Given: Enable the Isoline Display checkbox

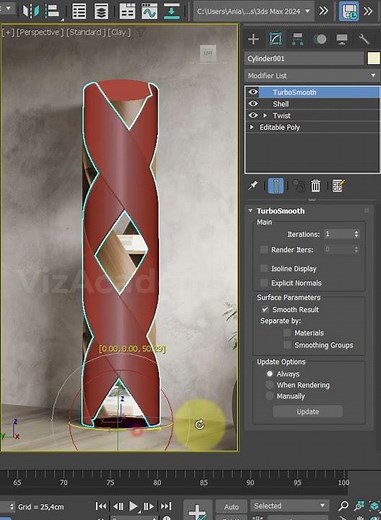Looking at the screenshot, I should click(264, 268).
